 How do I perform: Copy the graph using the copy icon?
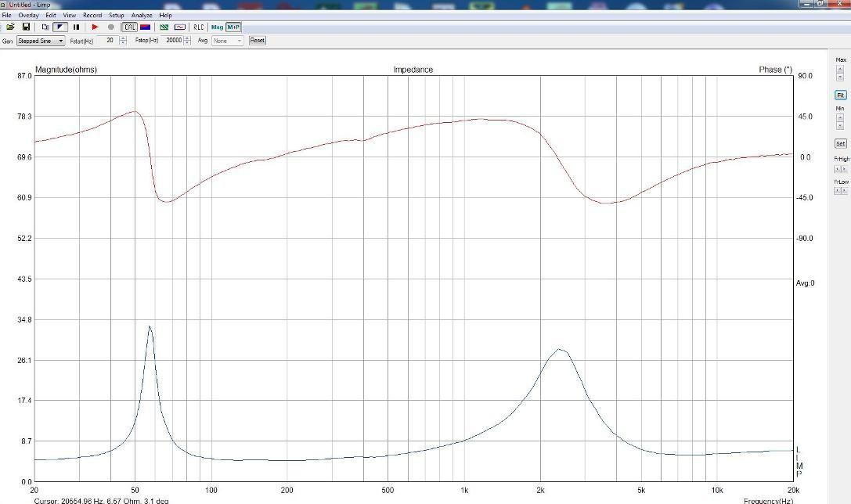45,27
